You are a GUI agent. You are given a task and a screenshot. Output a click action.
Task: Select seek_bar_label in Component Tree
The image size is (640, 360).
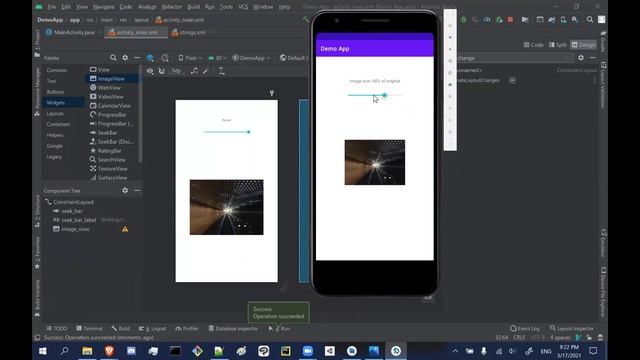pos(78,220)
